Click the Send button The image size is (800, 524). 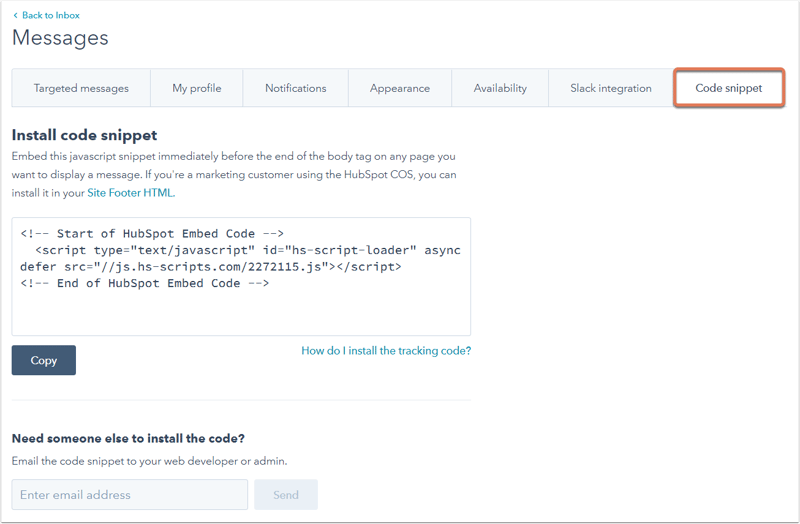pyautogui.click(x=286, y=494)
